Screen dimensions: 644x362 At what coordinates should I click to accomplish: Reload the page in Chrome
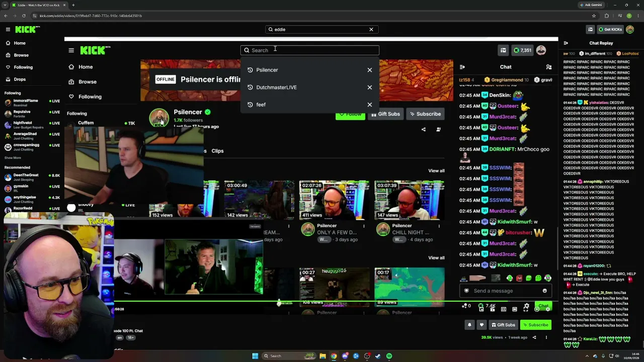pyautogui.click(x=24, y=16)
